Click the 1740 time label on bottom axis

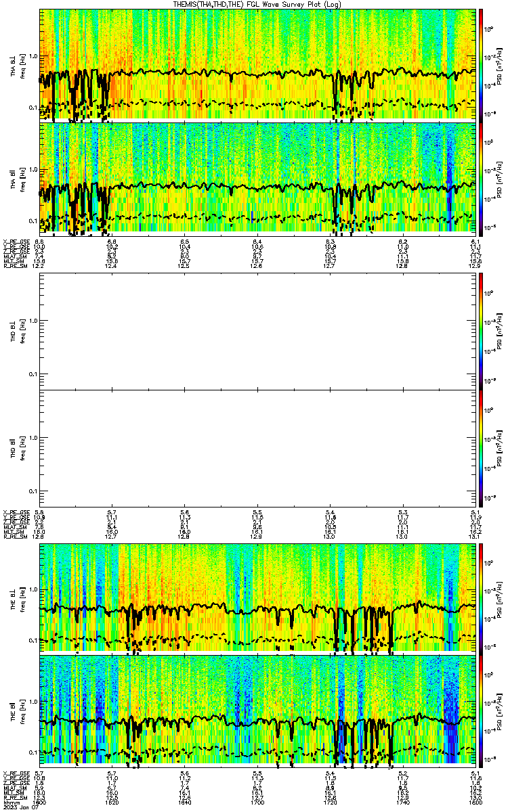[403, 802]
